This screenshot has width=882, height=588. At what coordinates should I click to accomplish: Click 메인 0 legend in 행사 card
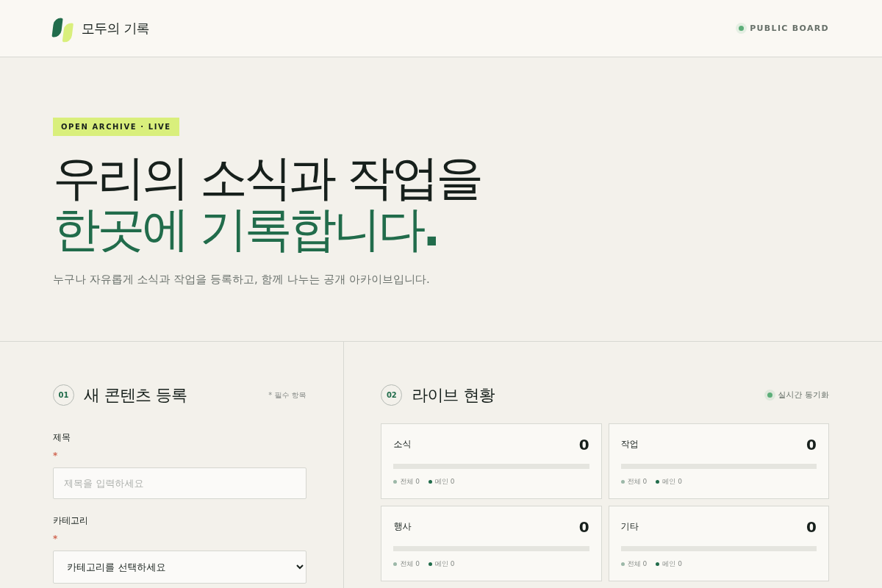coord(441,564)
